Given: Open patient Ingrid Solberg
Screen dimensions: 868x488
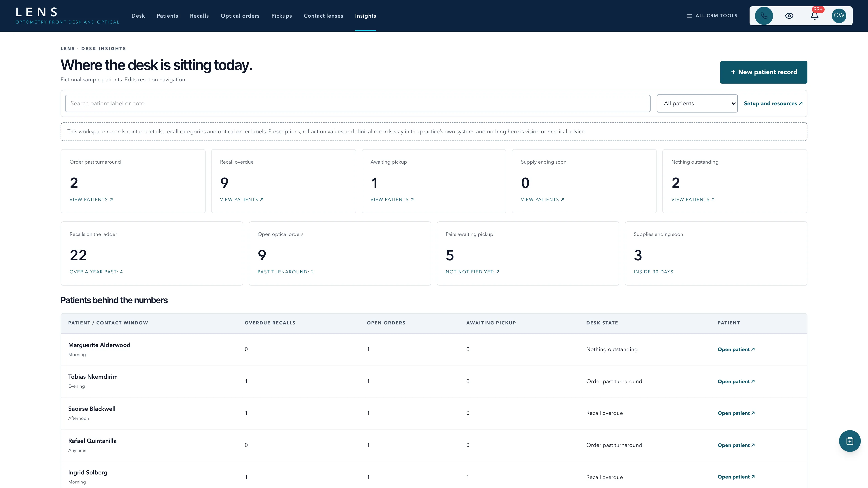Looking at the screenshot, I should pyautogui.click(x=736, y=476).
